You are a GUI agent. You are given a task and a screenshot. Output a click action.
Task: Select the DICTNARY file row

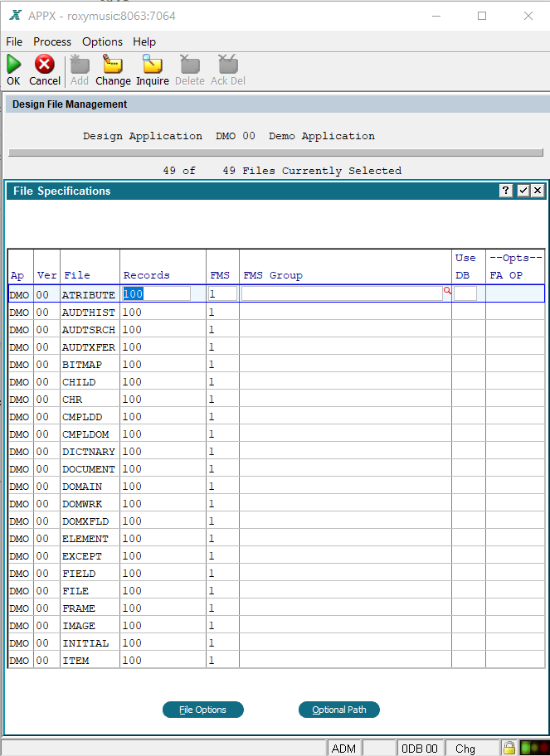pos(276,451)
